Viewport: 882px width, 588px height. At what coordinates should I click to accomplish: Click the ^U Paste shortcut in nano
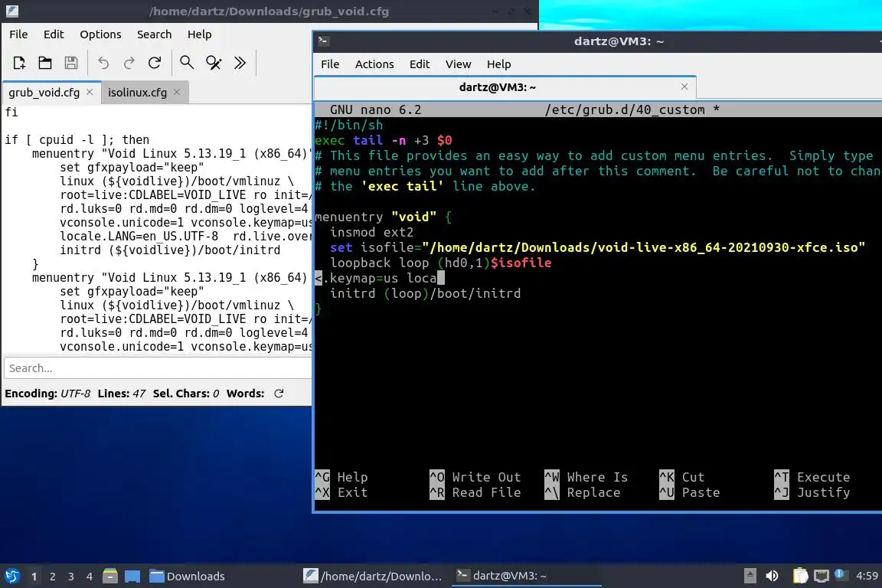tap(690, 492)
